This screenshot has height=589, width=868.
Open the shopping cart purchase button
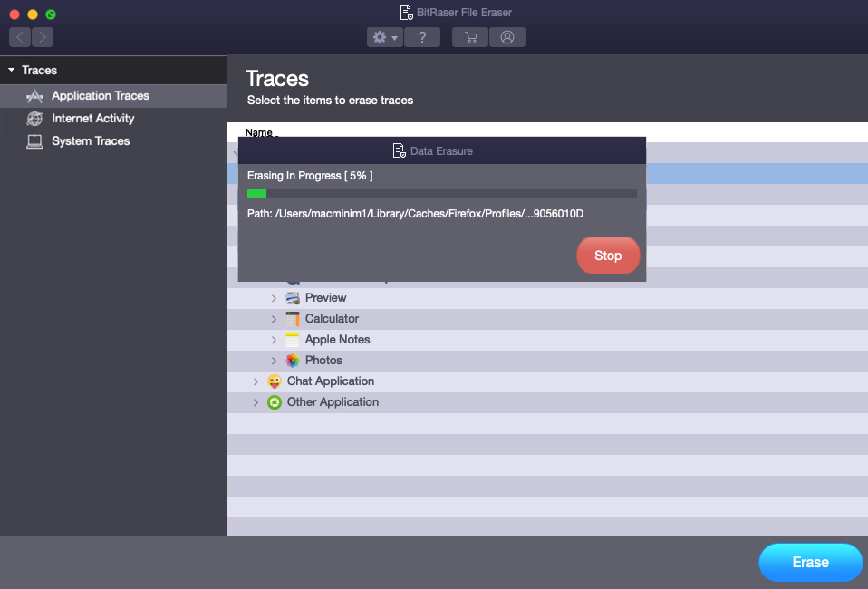[x=470, y=37]
